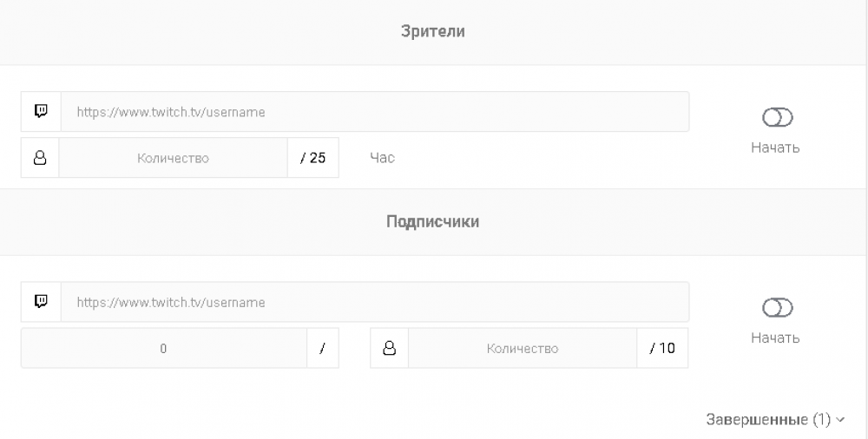This screenshot has width=868, height=439.
Task: Click the user icon beside the Зрители quantity field
Action: coord(40,158)
